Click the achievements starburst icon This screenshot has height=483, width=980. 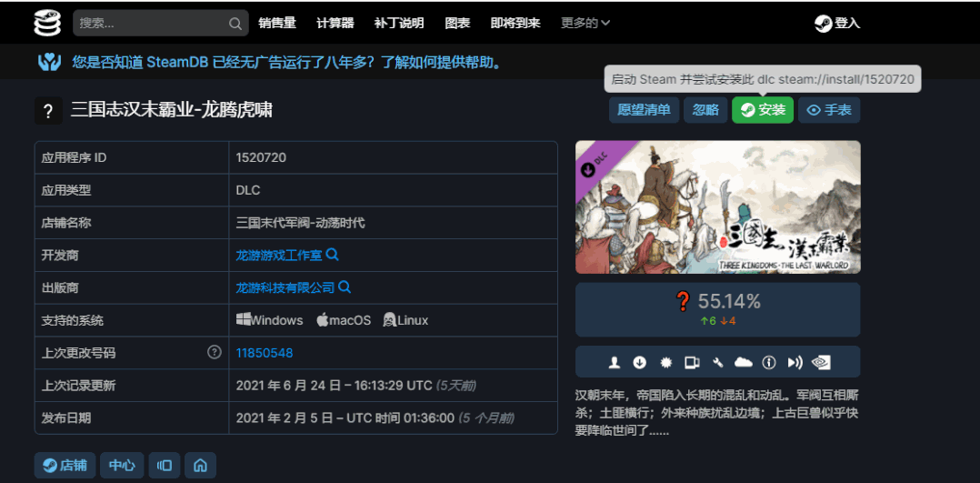[x=665, y=362]
